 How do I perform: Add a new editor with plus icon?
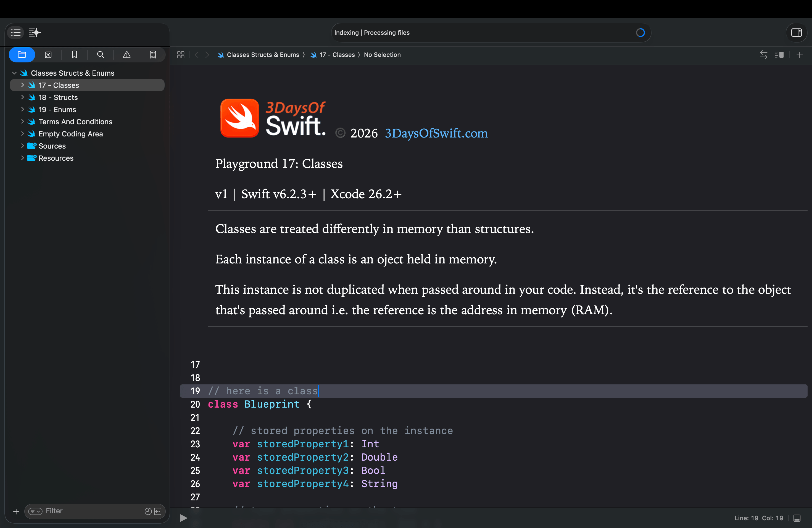click(799, 55)
